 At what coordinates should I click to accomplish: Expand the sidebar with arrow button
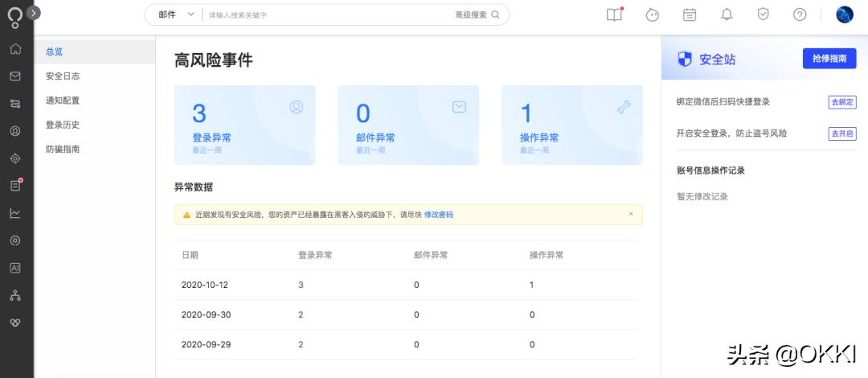click(33, 12)
